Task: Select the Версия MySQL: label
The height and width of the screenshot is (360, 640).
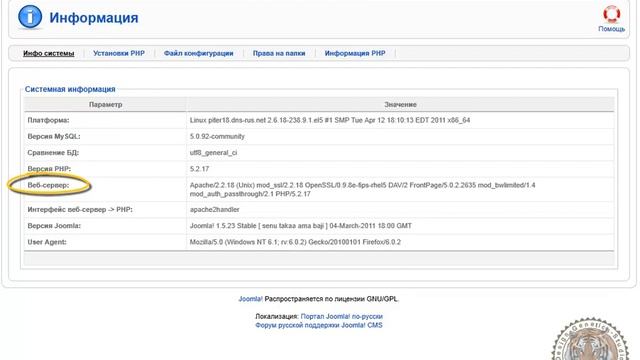Action: tap(54, 136)
